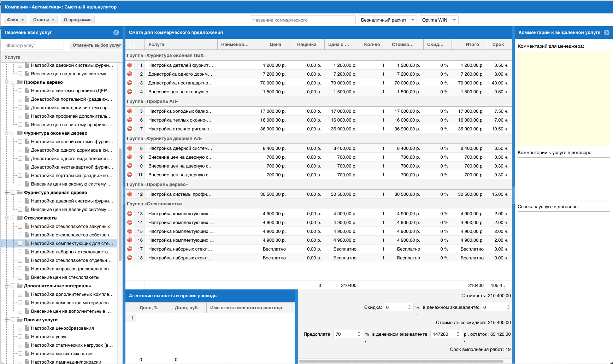Click the 147280 prepayment amount spinner
The width and height of the screenshot is (613, 364).
pos(458,334)
